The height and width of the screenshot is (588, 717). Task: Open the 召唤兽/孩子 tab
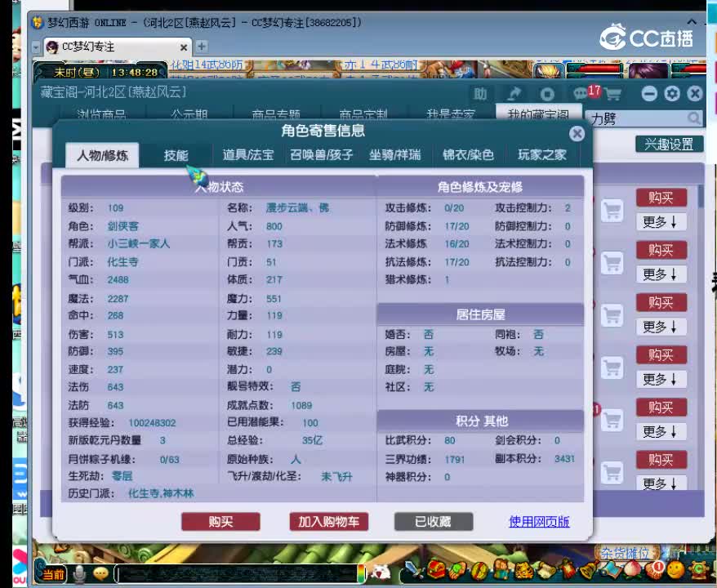[x=322, y=155]
